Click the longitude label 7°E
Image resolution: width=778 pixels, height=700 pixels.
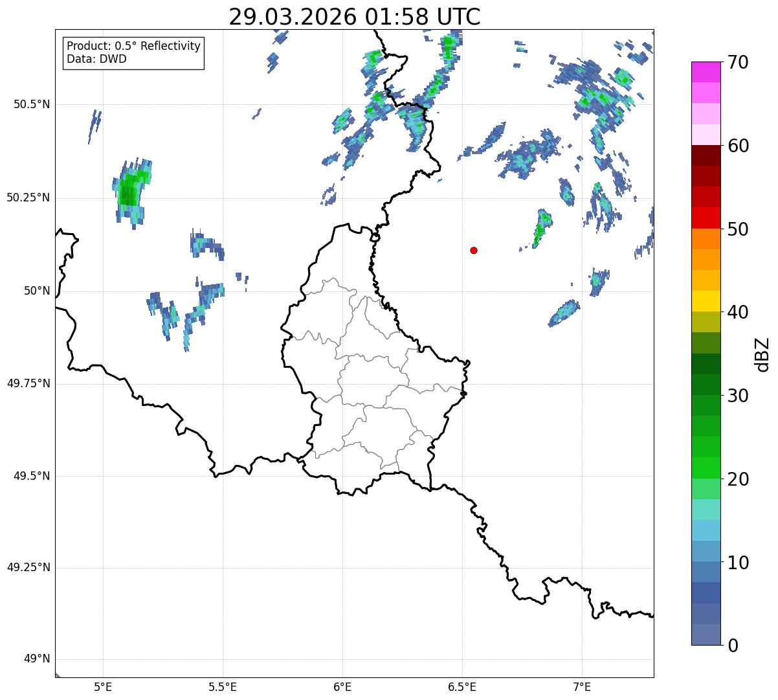point(583,686)
